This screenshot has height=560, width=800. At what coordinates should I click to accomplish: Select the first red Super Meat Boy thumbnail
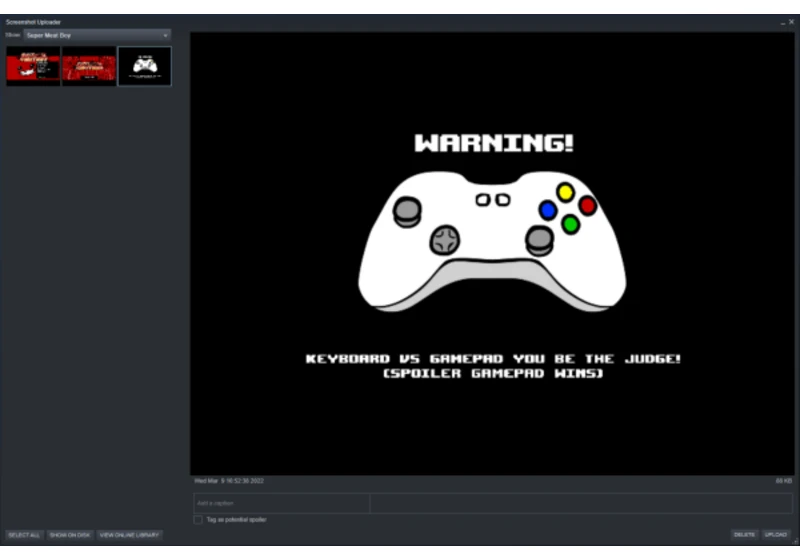pos(33,66)
